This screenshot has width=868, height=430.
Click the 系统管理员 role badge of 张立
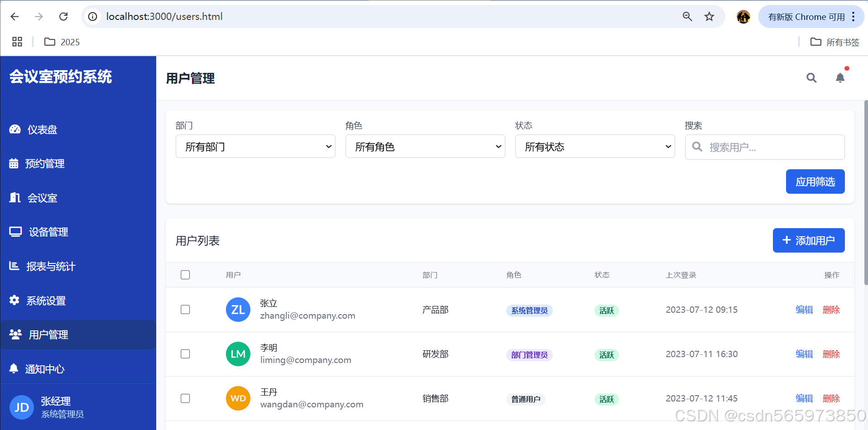pos(529,311)
